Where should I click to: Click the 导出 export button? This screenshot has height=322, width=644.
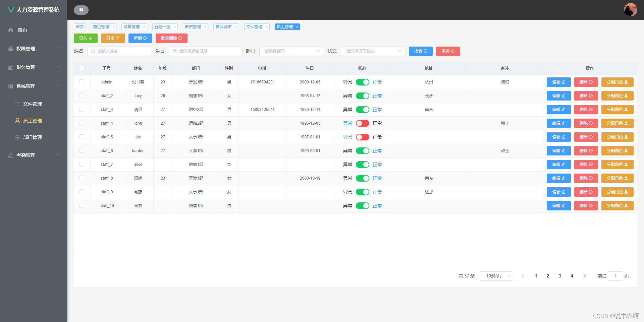point(113,38)
